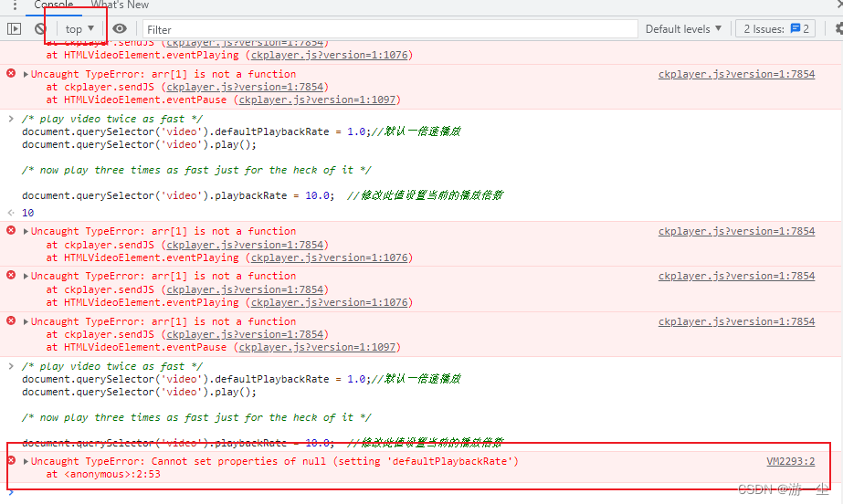Open the VM2293:2 source link

tap(790, 461)
